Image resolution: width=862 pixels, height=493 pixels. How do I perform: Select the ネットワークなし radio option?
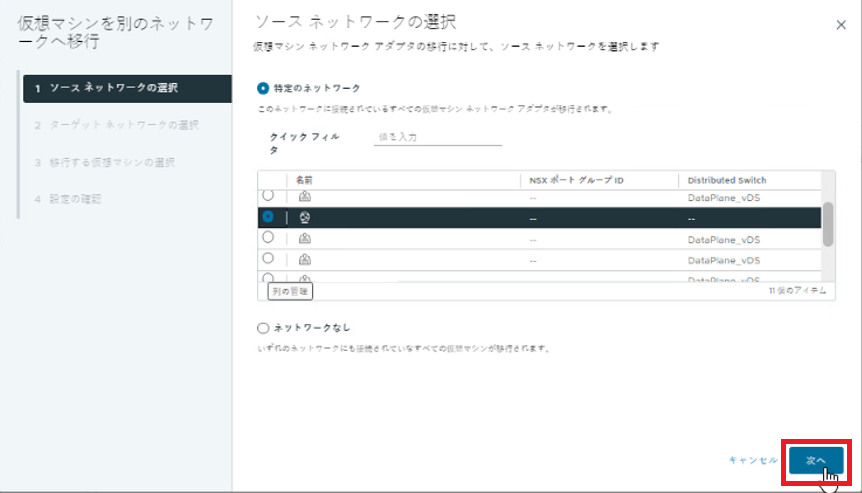coord(263,327)
